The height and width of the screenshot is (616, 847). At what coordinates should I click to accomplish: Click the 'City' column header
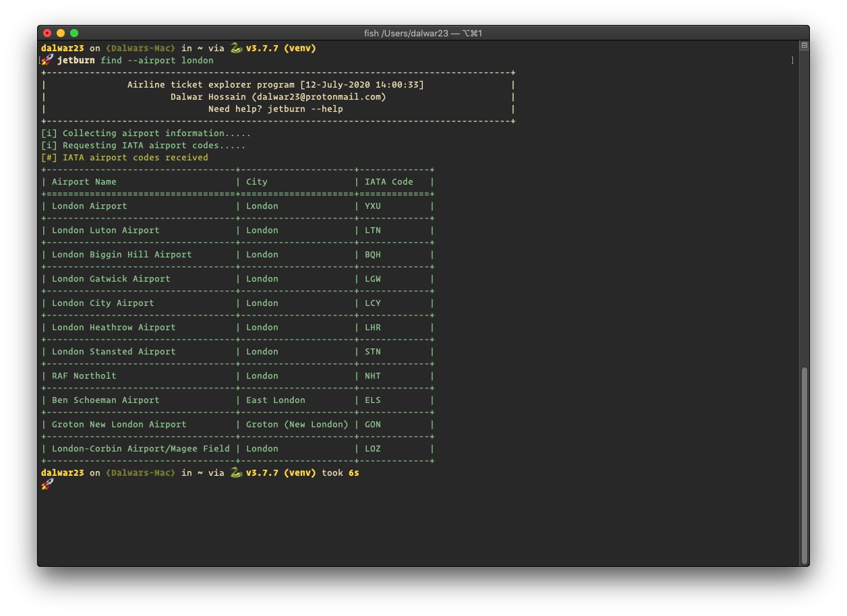click(x=257, y=181)
